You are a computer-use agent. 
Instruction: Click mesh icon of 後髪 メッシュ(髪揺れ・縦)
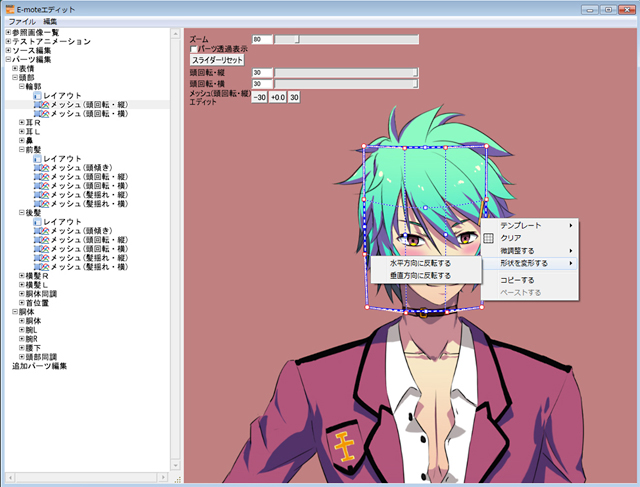[x=41, y=258]
